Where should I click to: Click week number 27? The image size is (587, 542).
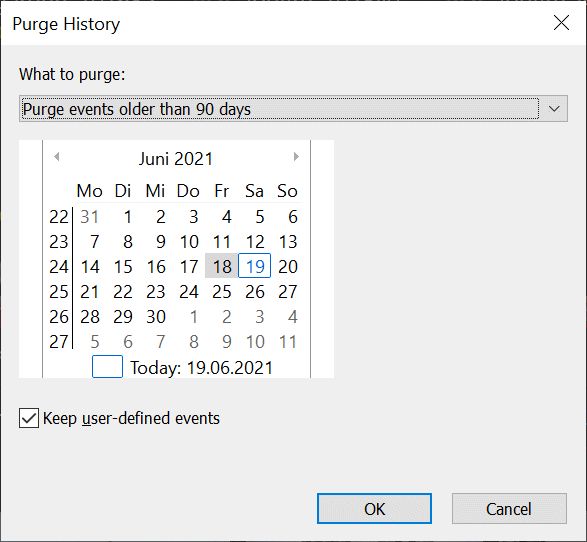coord(59,342)
